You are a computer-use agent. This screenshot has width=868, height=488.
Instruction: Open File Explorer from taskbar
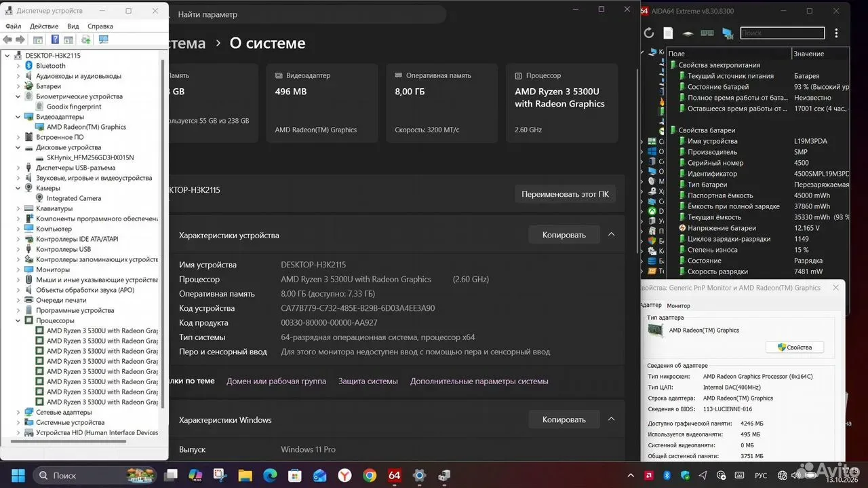coord(245,475)
